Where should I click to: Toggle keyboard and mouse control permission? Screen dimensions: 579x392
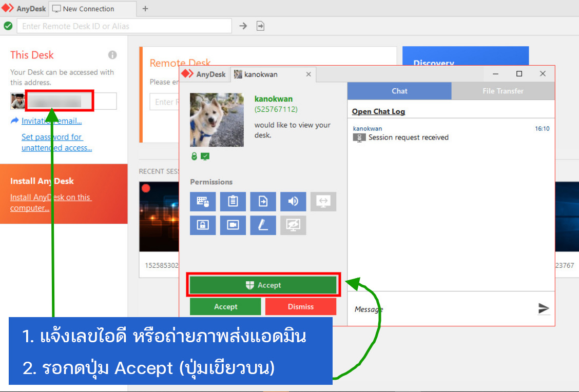coord(203,202)
